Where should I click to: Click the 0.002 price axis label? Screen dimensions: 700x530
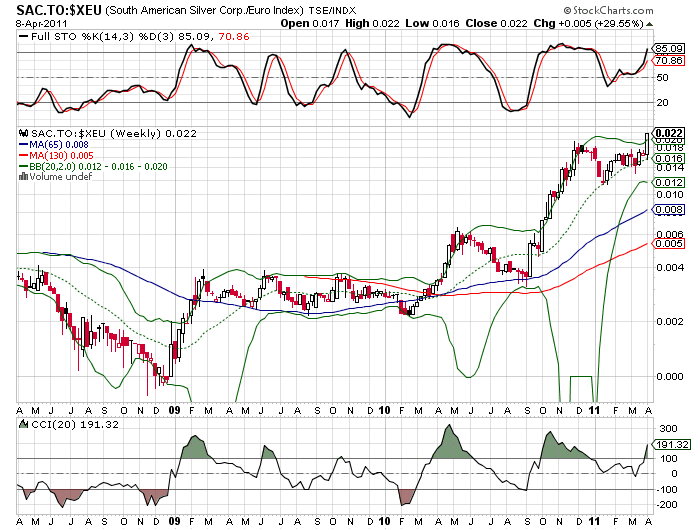tap(670, 321)
